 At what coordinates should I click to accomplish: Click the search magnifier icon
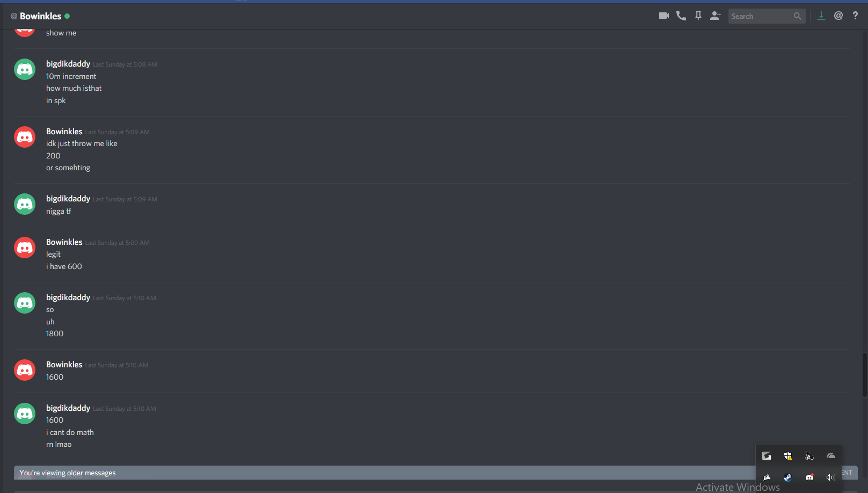(798, 16)
